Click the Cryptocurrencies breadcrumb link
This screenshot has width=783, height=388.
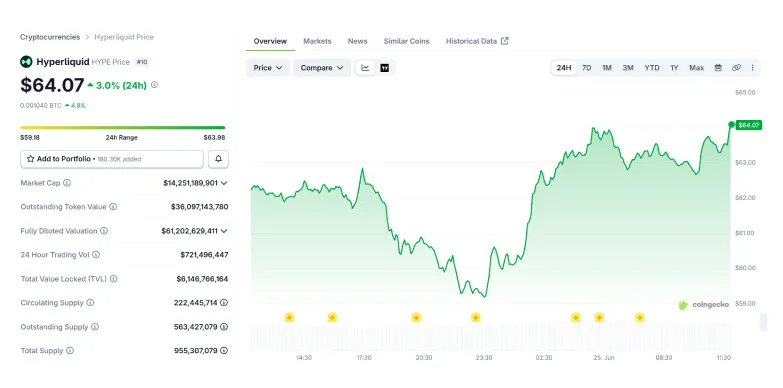(x=50, y=37)
